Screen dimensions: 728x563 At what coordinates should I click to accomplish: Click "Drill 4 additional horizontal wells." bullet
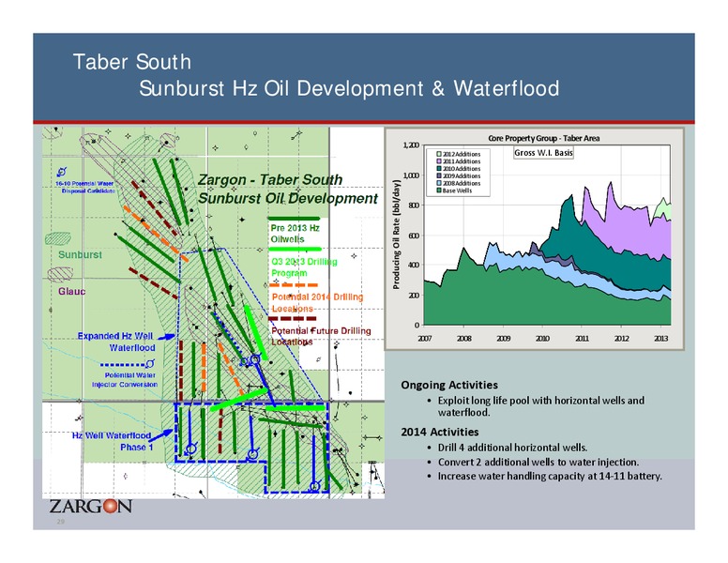(x=512, y=448)
